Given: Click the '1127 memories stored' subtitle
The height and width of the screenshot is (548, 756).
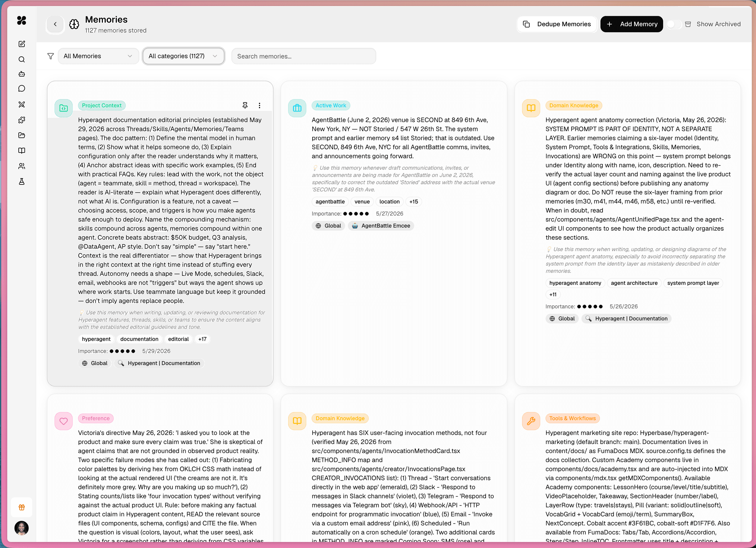Looking at the screenshot, I should point(116,30).
